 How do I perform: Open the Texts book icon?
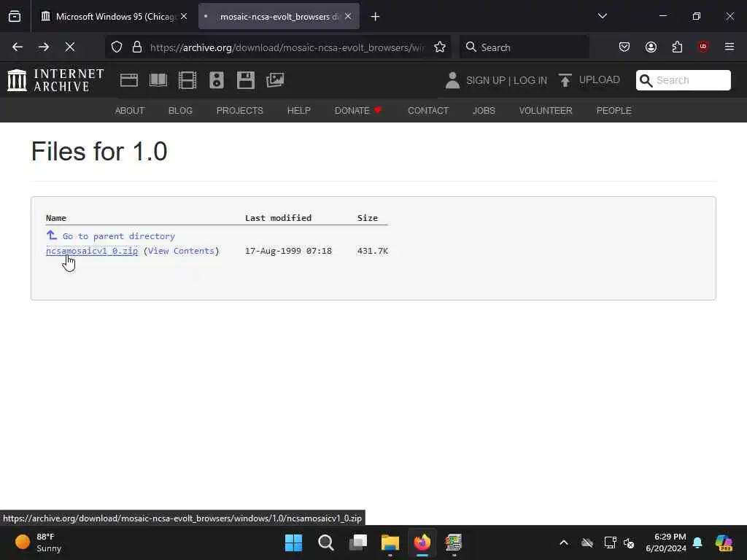(158, 80)
